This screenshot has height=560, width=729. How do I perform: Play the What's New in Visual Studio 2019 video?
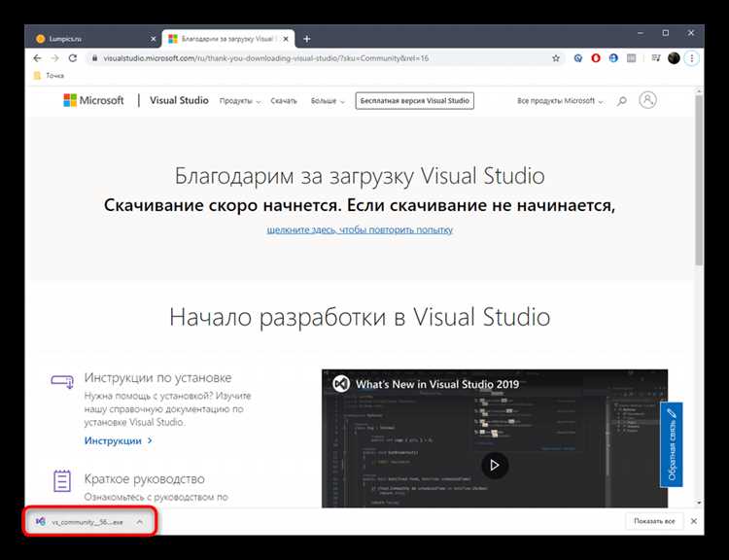pos(494,465)
